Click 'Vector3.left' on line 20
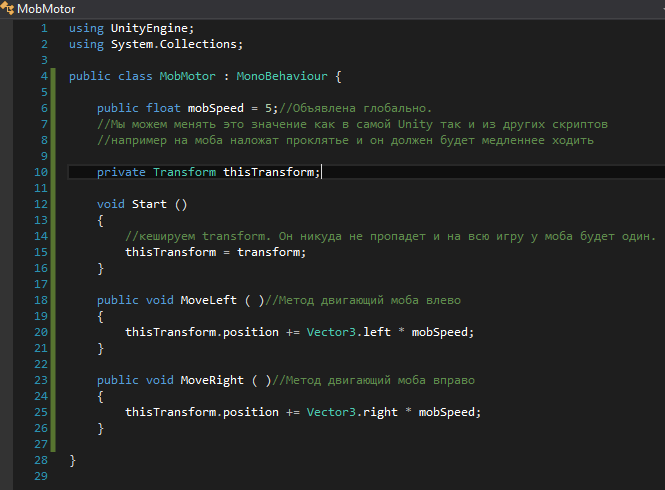665x490 pixels. (x=348, y=332)
